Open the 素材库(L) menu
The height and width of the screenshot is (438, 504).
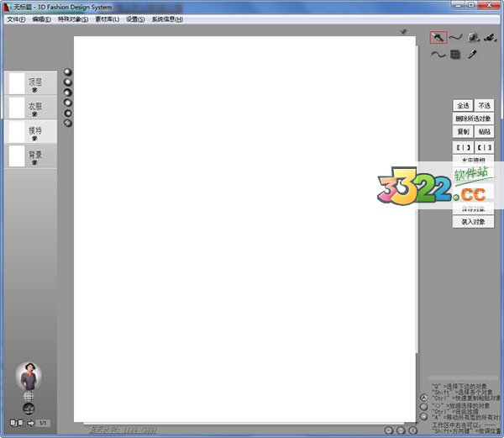coord(107,19)
